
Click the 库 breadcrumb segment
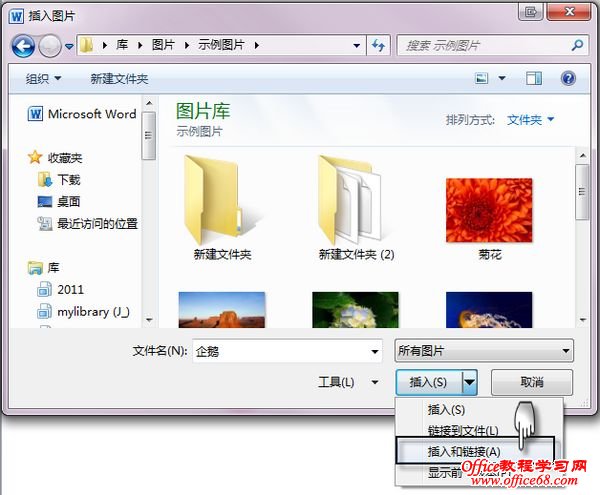[x=122, y=45]
